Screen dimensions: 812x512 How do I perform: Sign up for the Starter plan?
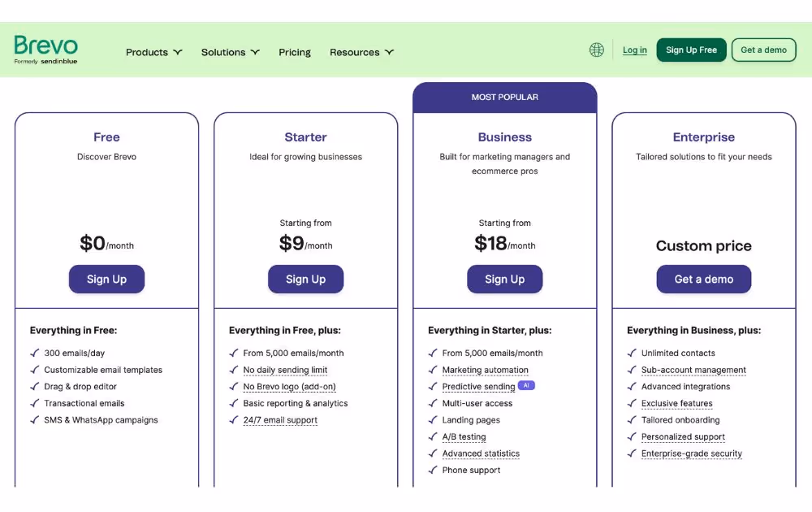click(x=305, y=280)
